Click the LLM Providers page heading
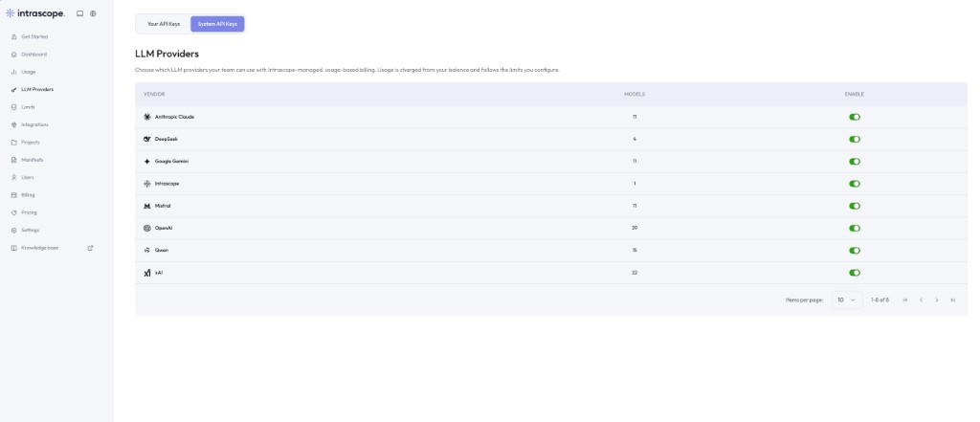This screenshot has width=980, height=422. [167, 54]
